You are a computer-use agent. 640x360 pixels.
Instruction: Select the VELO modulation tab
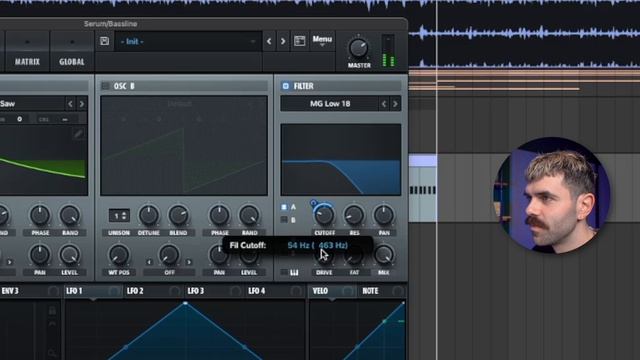coord(320,291)
